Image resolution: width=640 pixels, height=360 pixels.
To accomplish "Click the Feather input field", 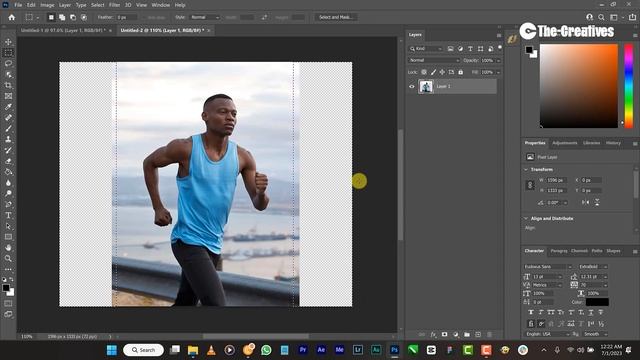I will click(x=127, y=17).
